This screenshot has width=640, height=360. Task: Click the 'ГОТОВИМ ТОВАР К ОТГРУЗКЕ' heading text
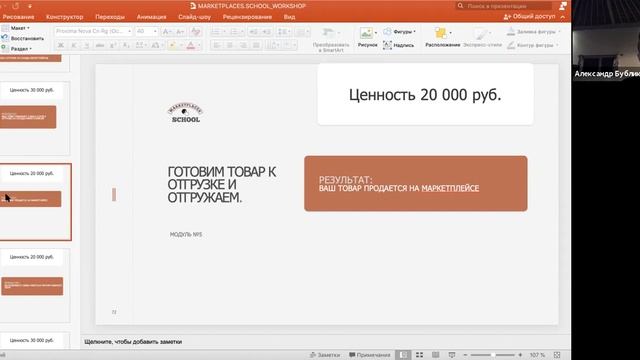click(222, 184)
